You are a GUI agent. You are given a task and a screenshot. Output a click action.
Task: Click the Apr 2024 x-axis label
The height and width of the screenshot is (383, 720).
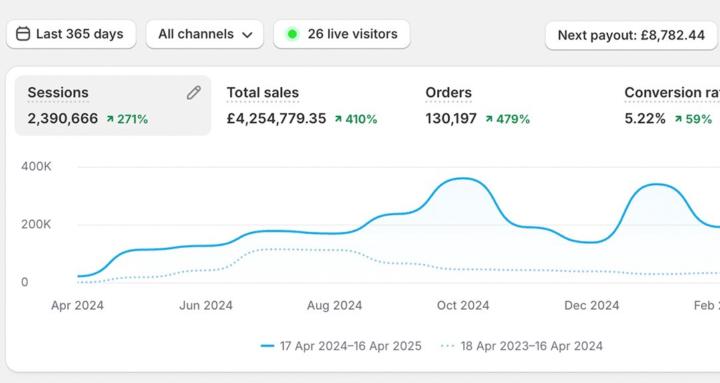pos(77,305)
